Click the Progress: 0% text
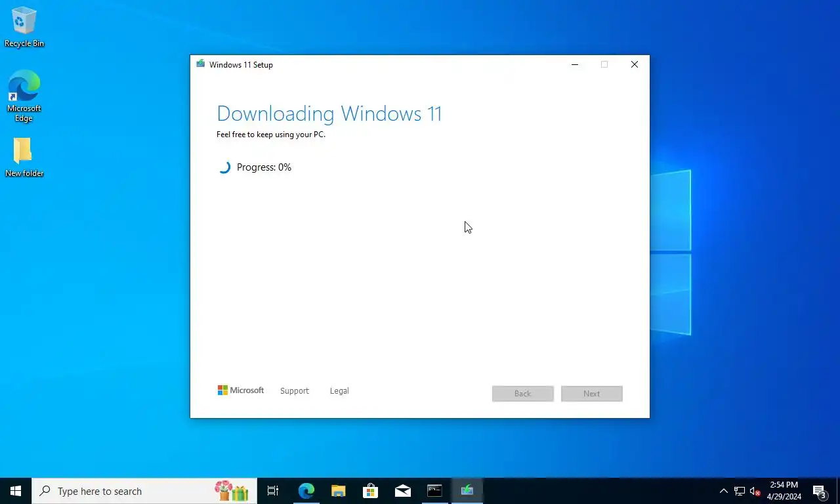This screenshot has height=504, width=840. 264,167
